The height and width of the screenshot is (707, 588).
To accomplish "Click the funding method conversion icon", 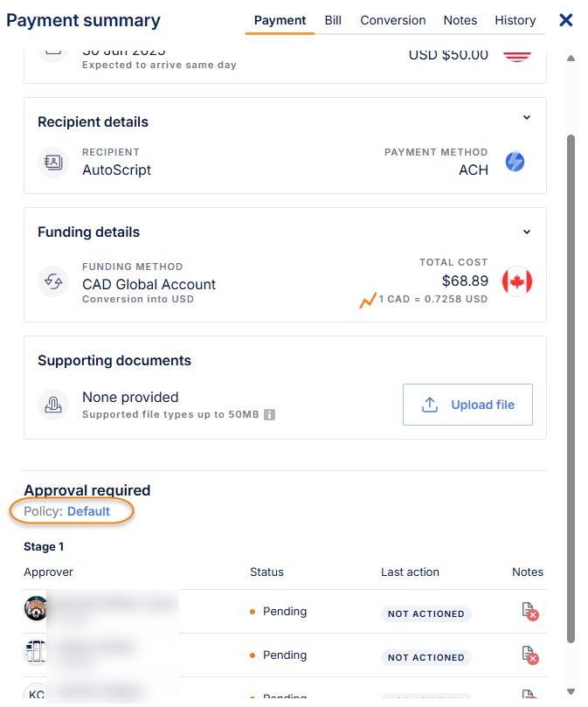I will (53, 281).
